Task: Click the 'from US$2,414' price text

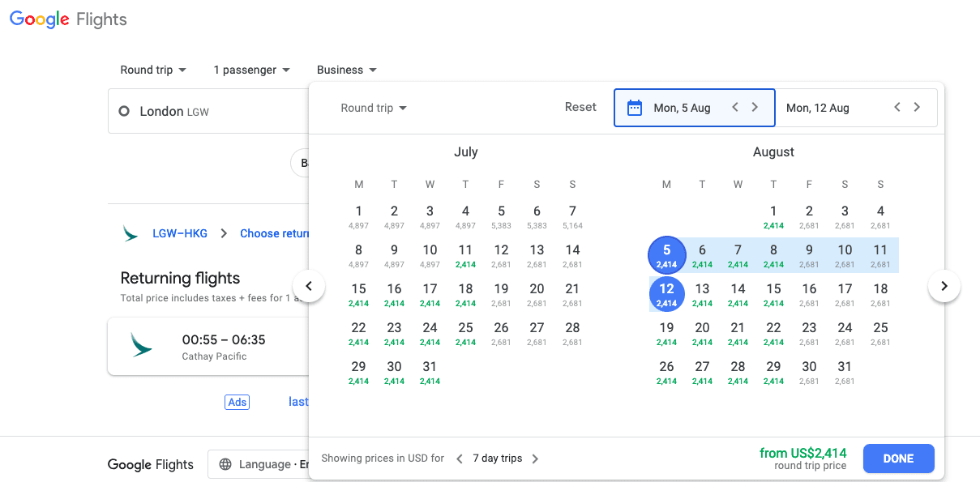Action: tap(802, 453)
